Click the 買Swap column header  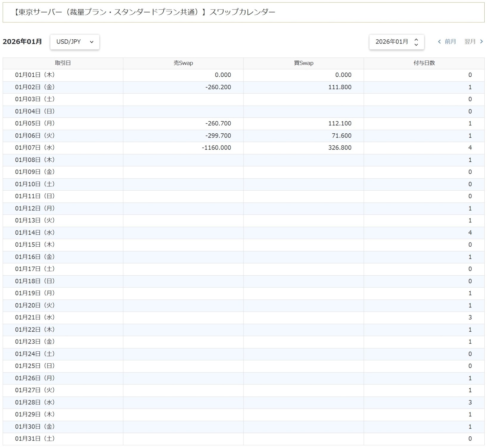click(x=304, y=63)
